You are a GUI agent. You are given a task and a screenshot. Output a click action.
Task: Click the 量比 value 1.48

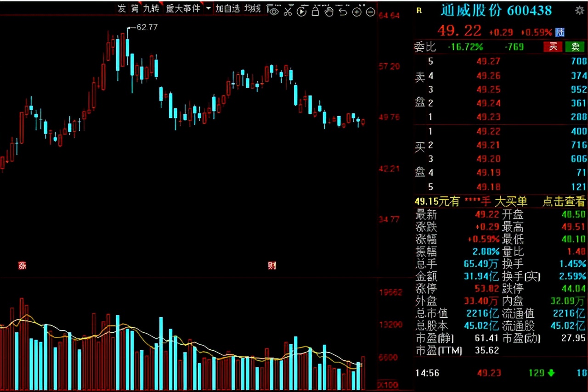click(x=577, y=252)
